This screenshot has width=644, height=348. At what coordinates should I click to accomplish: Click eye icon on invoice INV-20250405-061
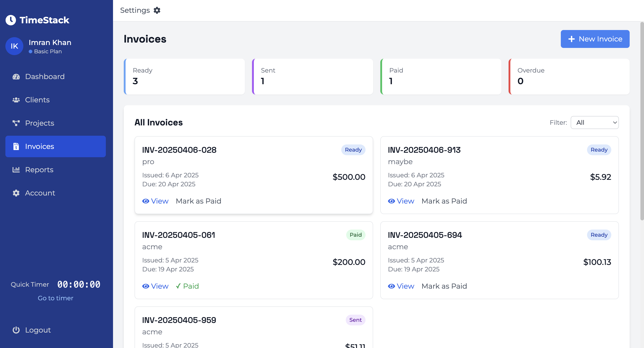[x=146, y=286]
